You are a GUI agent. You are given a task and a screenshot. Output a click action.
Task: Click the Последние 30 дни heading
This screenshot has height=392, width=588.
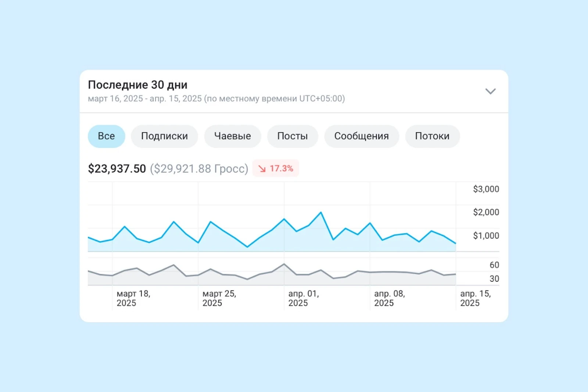tap(138, 85)
